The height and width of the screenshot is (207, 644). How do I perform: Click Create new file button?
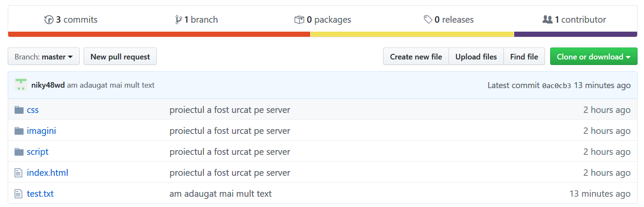416,56
